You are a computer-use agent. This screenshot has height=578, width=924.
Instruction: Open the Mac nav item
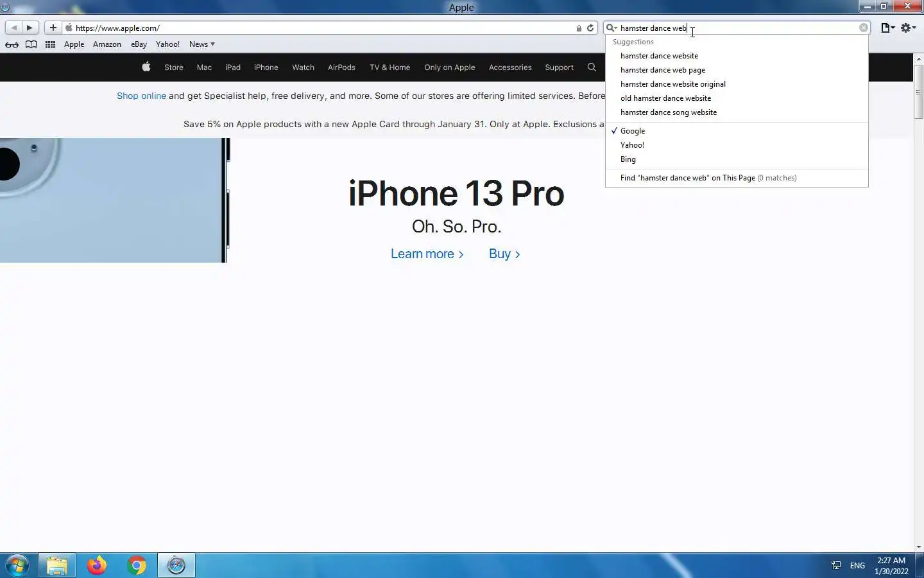[x=204, y=67]
